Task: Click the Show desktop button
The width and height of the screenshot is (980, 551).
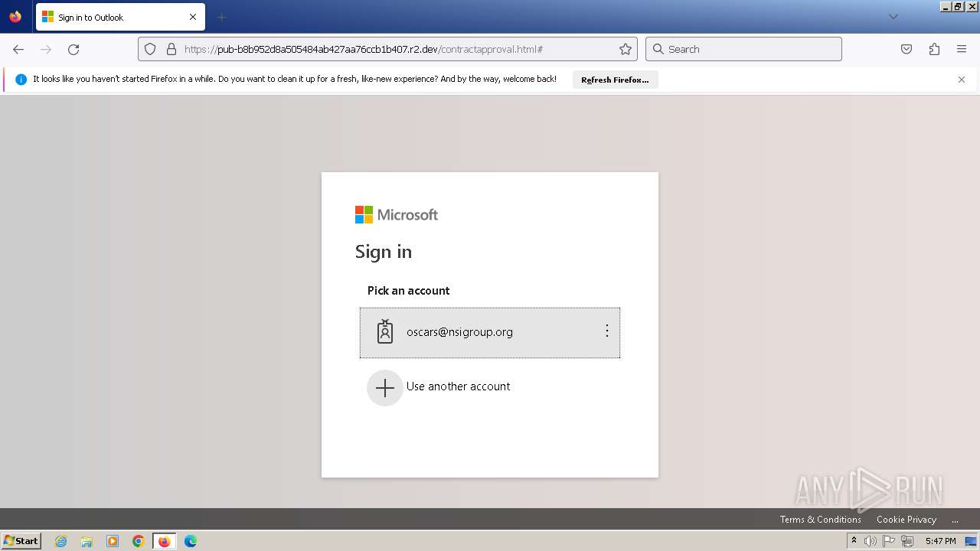Action: coord(972,541)
